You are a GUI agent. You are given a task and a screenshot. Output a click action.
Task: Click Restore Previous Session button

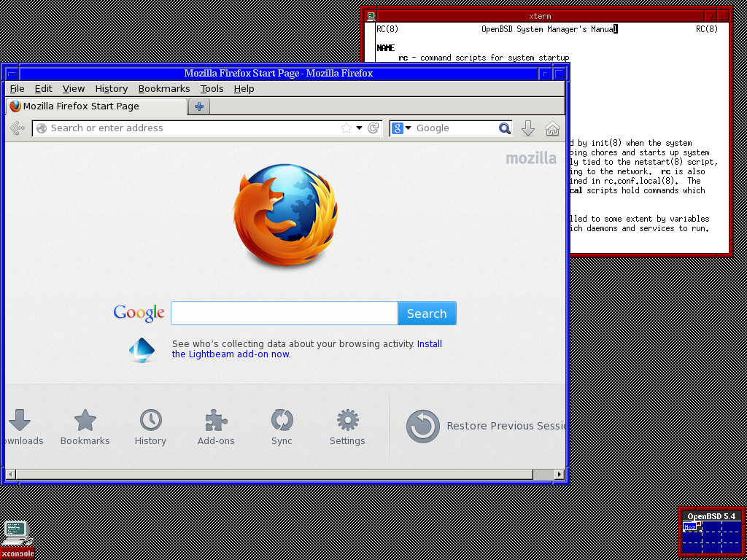point(485,426)
